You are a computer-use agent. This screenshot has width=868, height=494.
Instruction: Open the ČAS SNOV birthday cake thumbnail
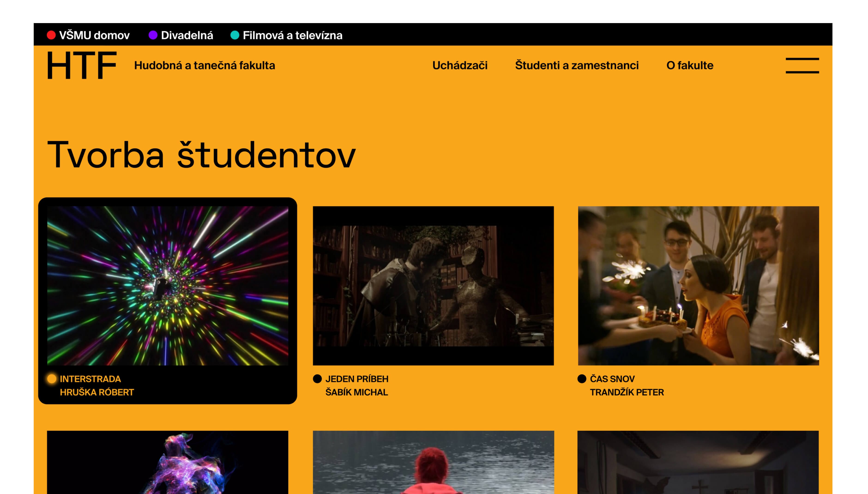[x=698, y=286]
